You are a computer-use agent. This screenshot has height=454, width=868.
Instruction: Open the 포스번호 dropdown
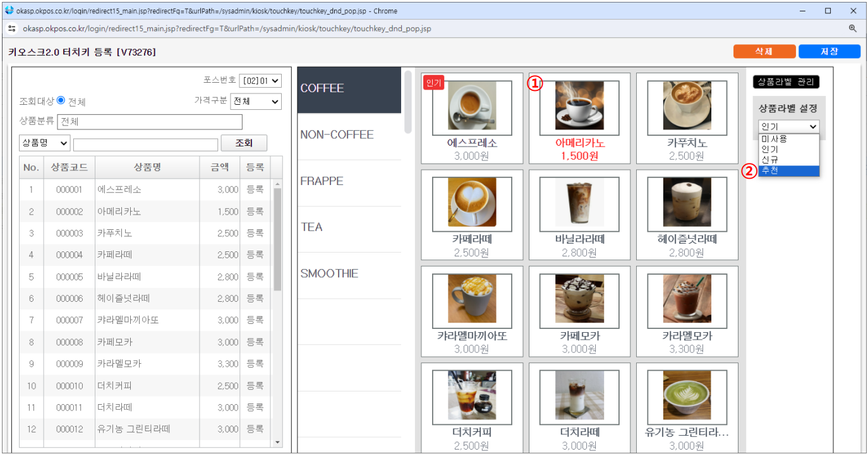click(x=260, y=81)
